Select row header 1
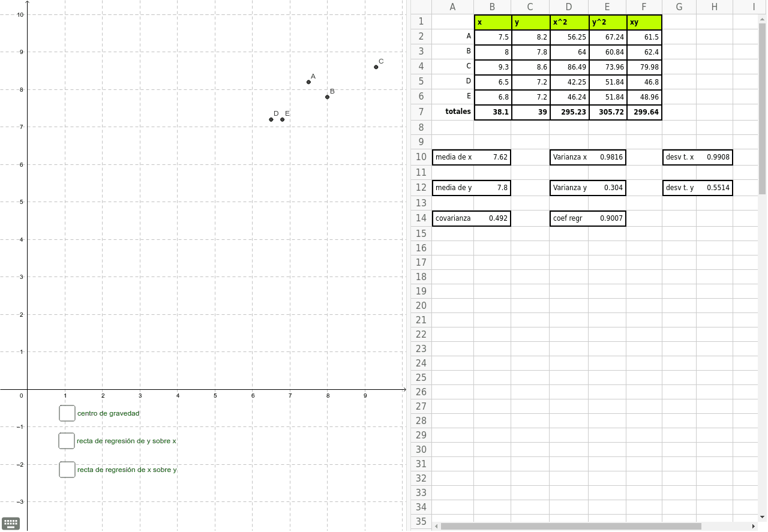This screenshot has height=532, width=768. pyautogui.click(x=421, y=22)
